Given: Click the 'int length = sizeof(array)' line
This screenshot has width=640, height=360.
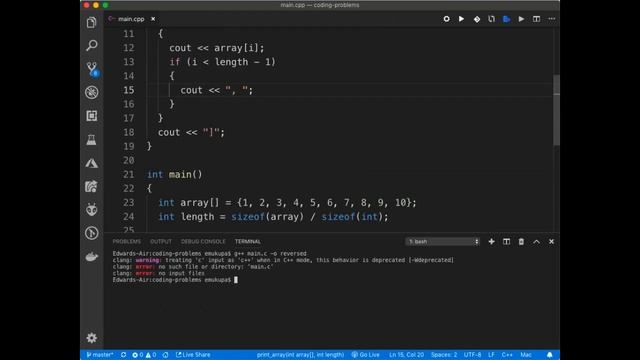Looking at the screenshot, I should point(273,217).
